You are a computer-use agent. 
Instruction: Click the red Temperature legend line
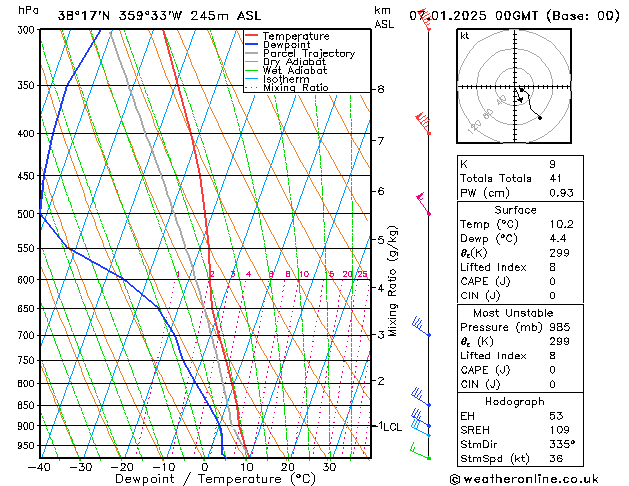[x=251, y=36]
